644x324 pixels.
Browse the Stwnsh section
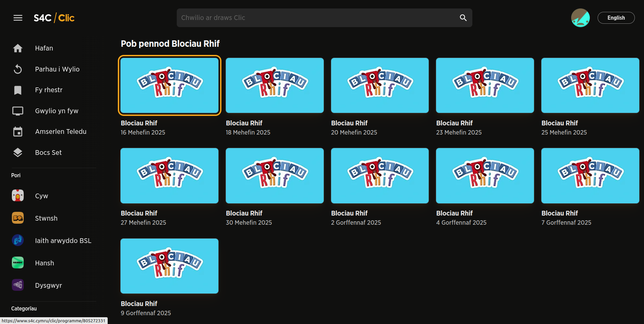(46, 218)
